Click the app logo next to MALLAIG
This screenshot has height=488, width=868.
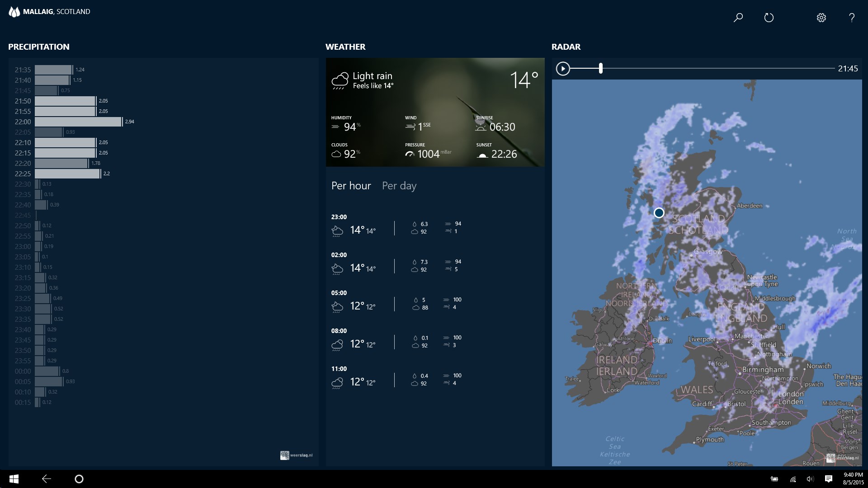pos(14,11)
